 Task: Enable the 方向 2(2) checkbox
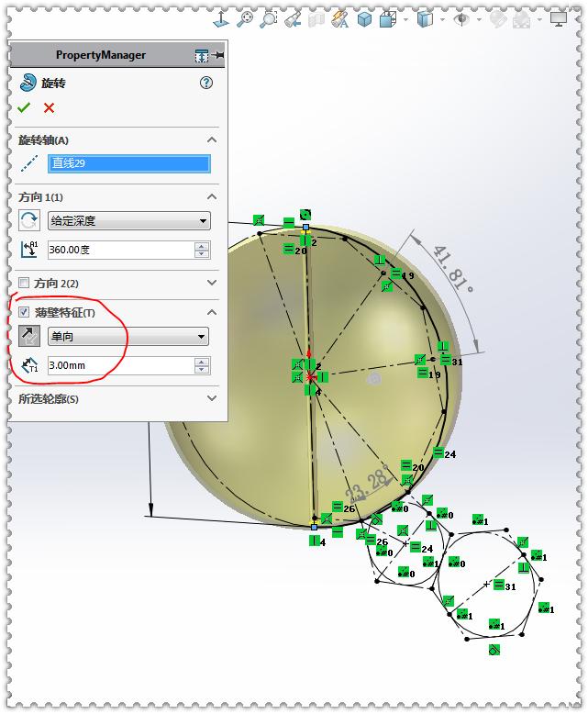click(24, 283)
